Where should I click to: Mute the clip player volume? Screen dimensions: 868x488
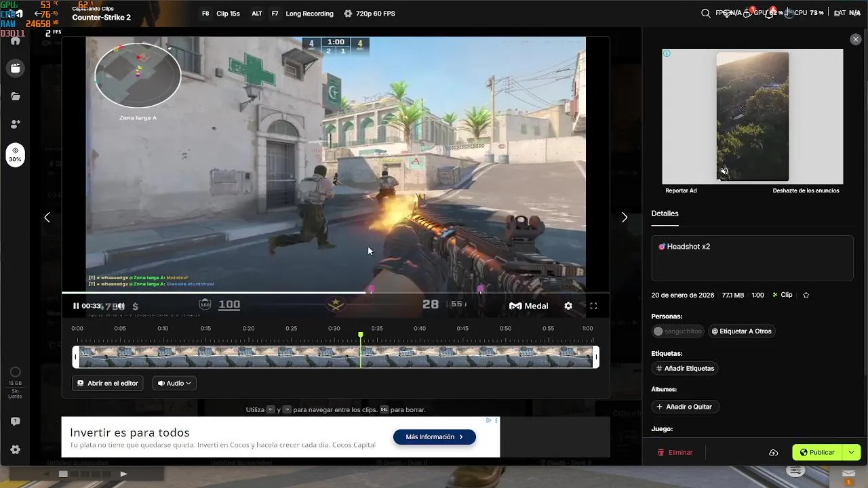pos(121,306)
